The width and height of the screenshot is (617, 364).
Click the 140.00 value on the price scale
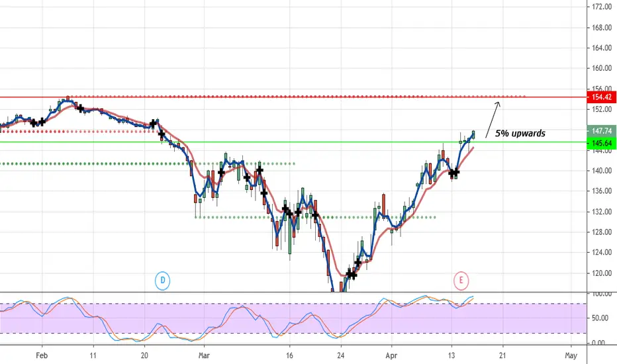[x=602, y=171]
